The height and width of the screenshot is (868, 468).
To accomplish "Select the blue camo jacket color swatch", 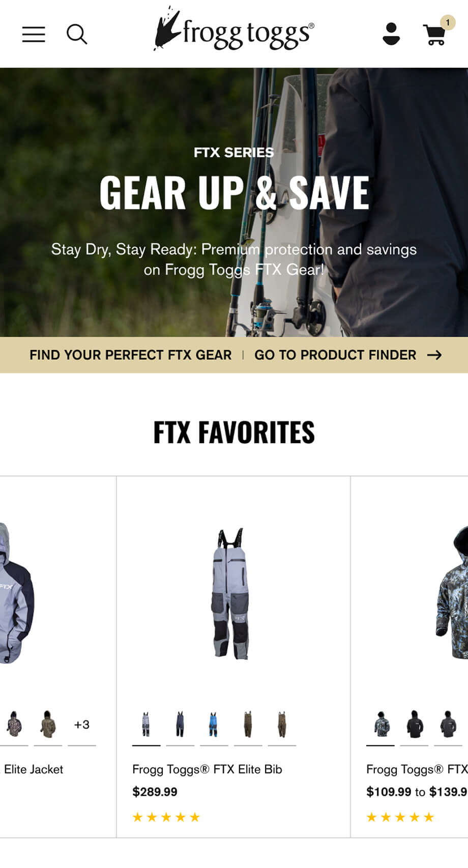I will click(x=381, y=724).
